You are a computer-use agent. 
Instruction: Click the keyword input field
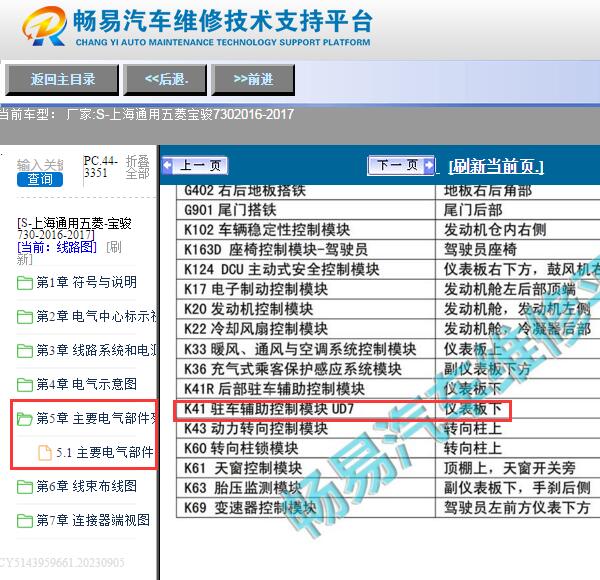click(x=40, y=165)
